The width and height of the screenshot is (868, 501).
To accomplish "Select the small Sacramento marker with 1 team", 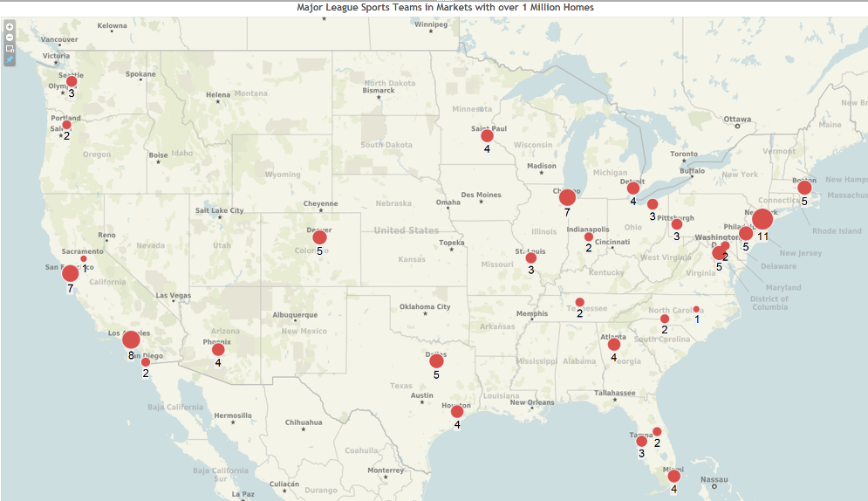I will (x=84, y=258).
